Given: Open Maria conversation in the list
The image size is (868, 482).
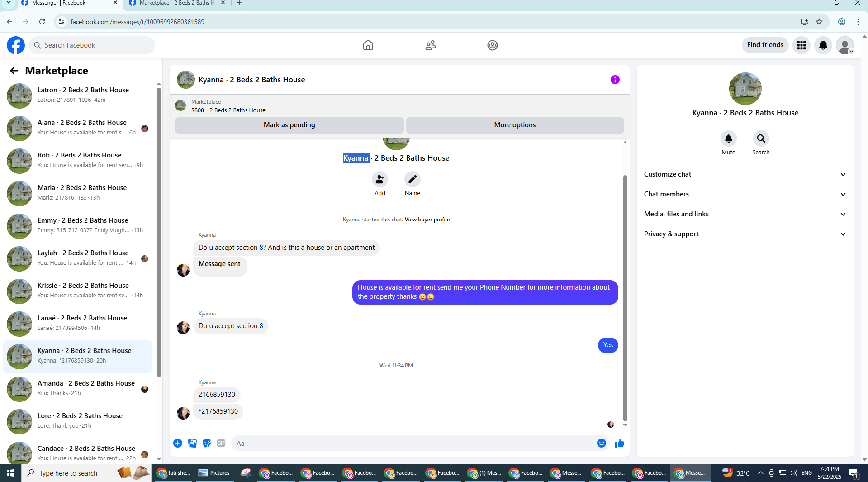Looking at the screenshot, I should tap(78, 193).
